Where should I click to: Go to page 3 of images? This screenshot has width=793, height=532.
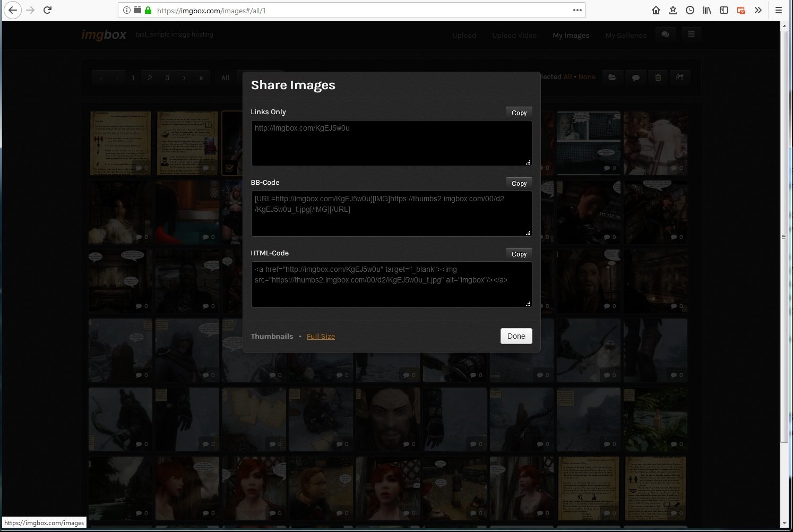[x=167, y=78]
